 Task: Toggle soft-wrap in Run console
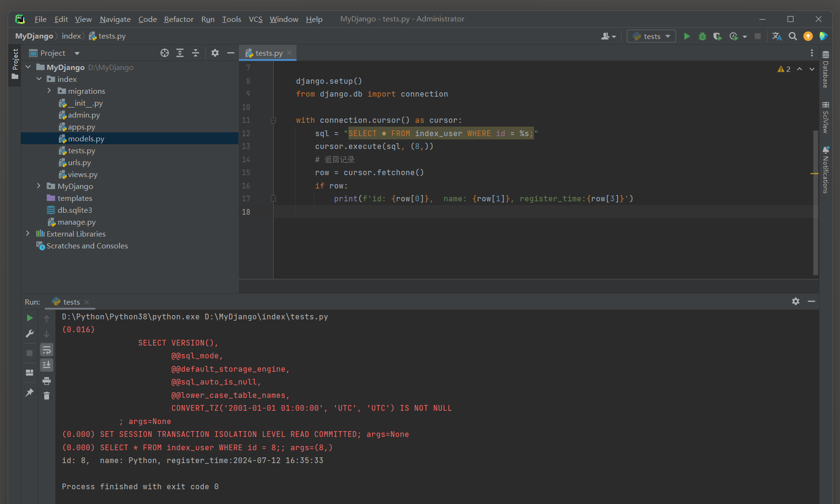[47, 350]
